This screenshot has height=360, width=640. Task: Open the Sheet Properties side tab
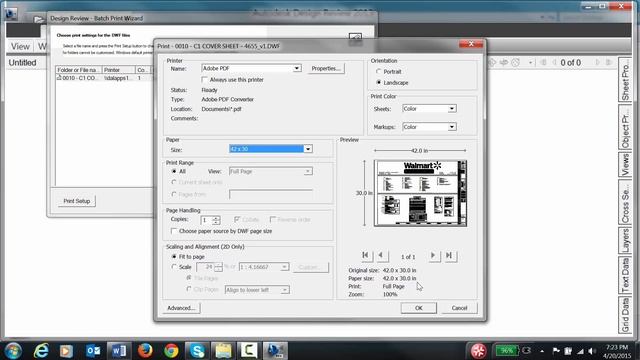tap(625, 80)
